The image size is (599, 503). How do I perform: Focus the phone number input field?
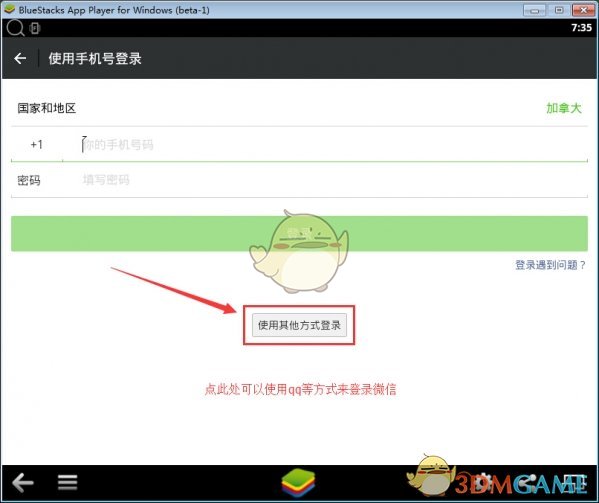[x=325, y=145]
